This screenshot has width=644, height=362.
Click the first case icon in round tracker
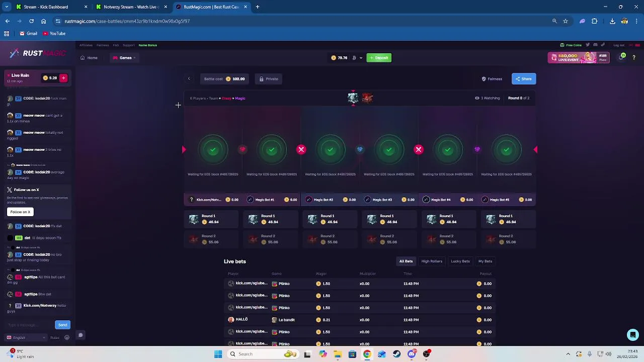click(353, 98)
